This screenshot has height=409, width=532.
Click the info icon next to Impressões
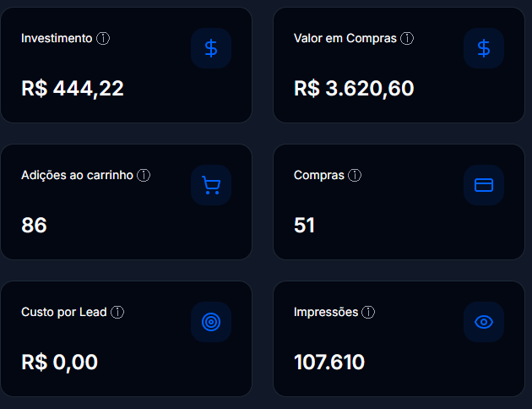[x=368, y=313]
